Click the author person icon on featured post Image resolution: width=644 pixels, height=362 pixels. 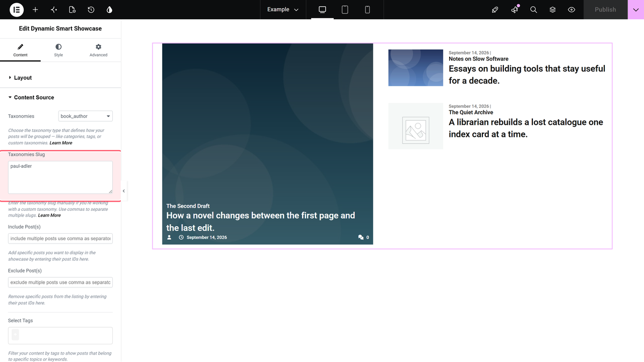pyautogui.click(x=170, y=237)
